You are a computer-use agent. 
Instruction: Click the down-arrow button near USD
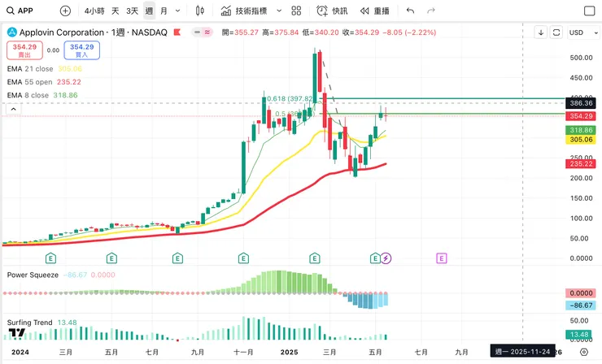tap(540, 32)
